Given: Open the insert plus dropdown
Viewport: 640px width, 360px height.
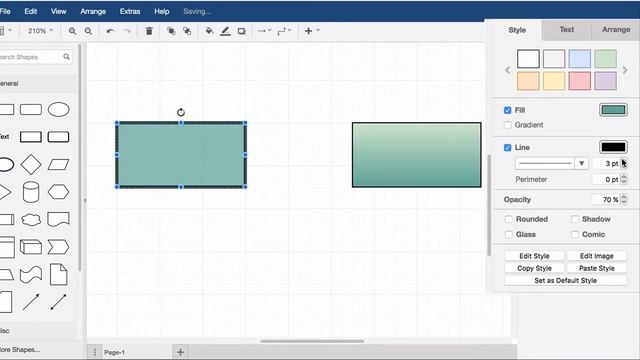Looking at the screenshot, I should (312, 31).
